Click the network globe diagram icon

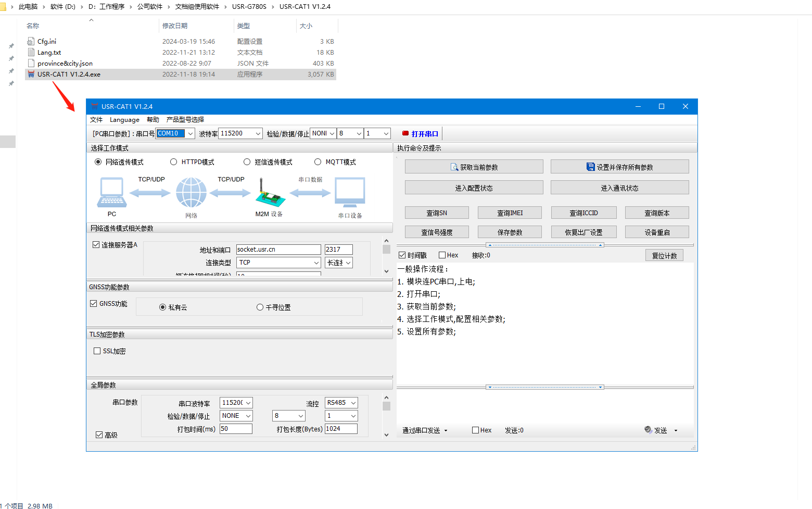(x=191, y=192)
